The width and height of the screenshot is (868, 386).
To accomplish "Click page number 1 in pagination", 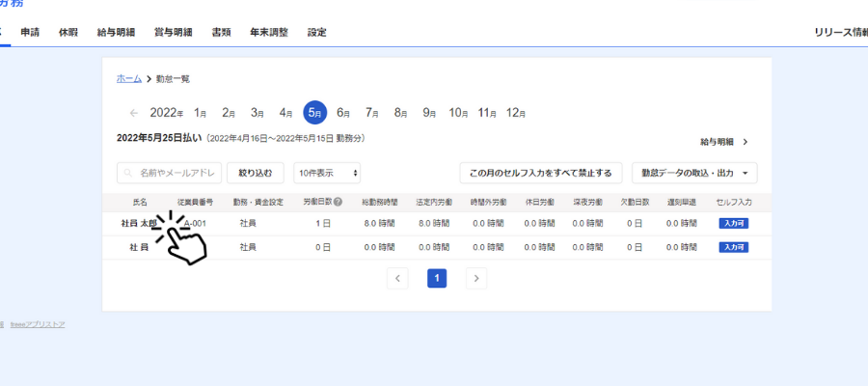I will point(437,278).
